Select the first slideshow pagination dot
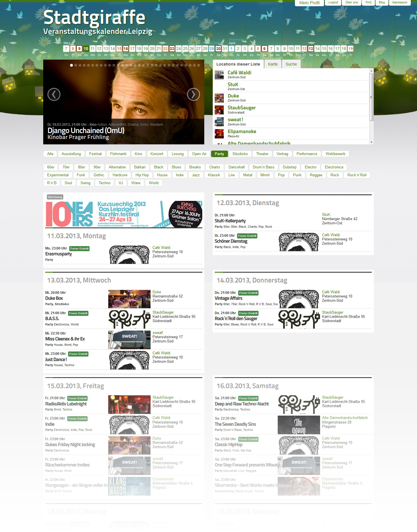Screen dimensions: 417x532 [x=71, y=65]
